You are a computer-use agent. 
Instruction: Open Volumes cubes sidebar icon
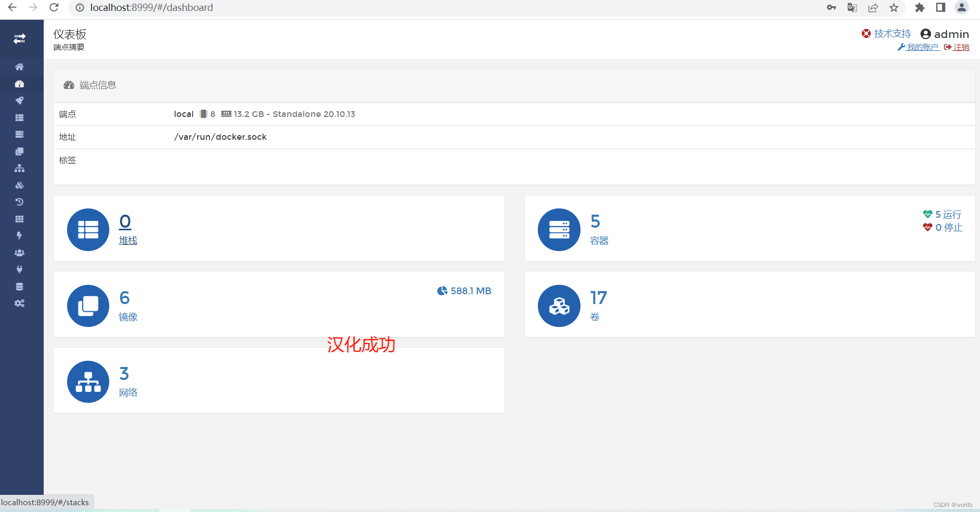19,185
